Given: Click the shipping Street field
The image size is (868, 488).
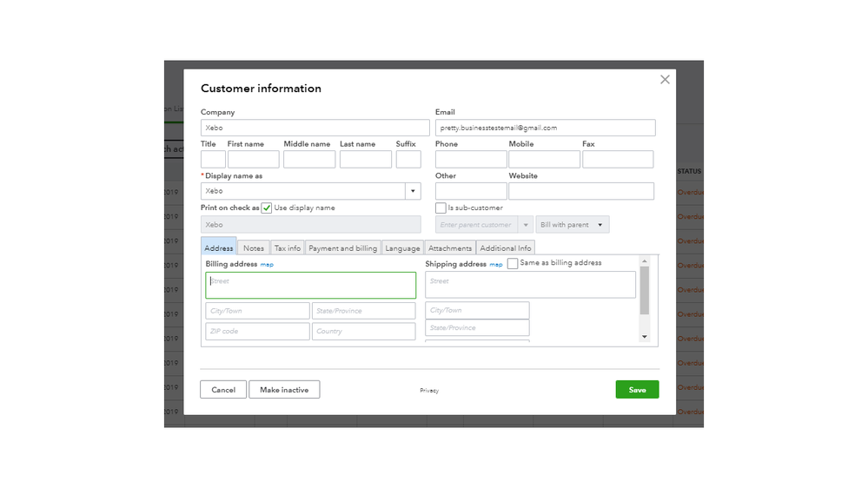Looking at the screenshot, I should click(x=530, y=285).
